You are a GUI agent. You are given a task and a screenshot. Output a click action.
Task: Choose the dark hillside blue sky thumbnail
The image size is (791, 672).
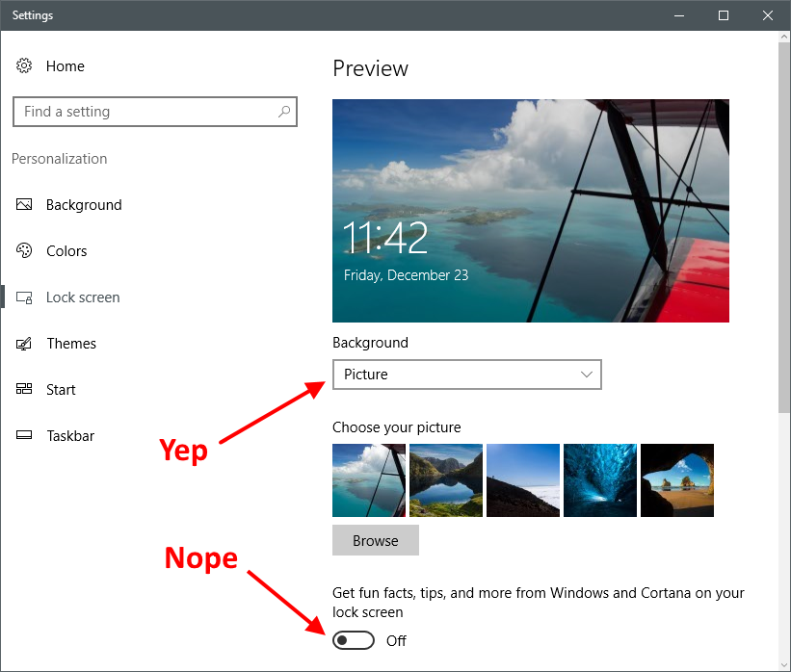pyautogui.click(x=523, y=480)
